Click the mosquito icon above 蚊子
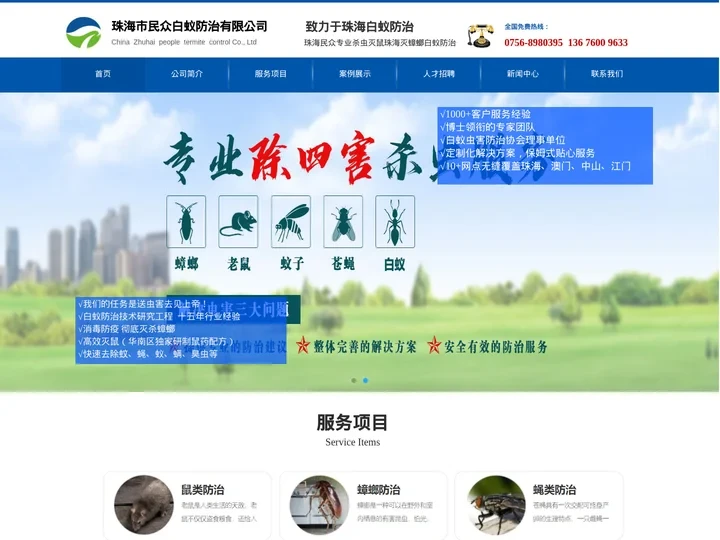Screen dimensions: 720x540 pyautogui.click(x=291, y=222)
